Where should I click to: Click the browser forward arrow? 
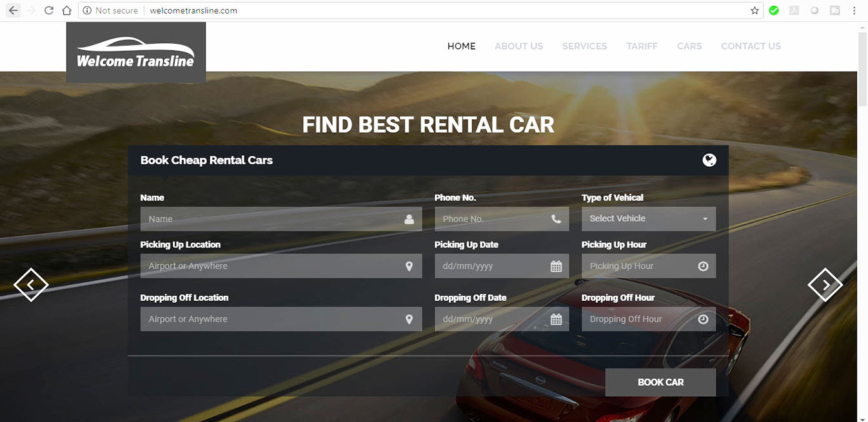click(x=31, y=10)
